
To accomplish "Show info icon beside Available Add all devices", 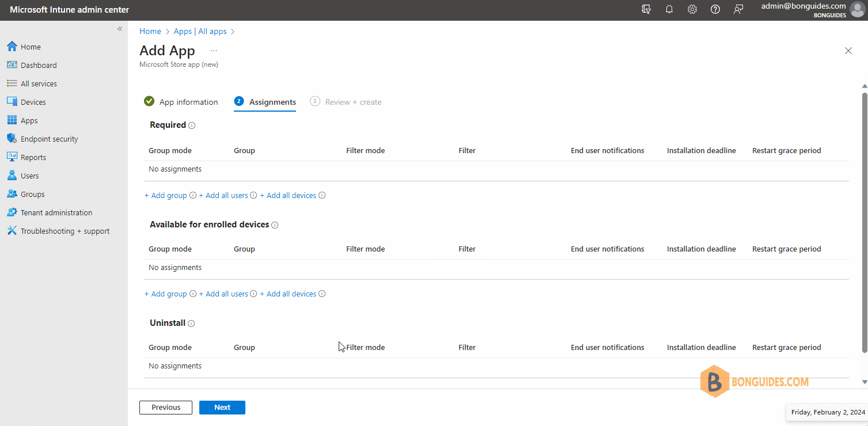I will pyautogui.click(x=322, y=294).
